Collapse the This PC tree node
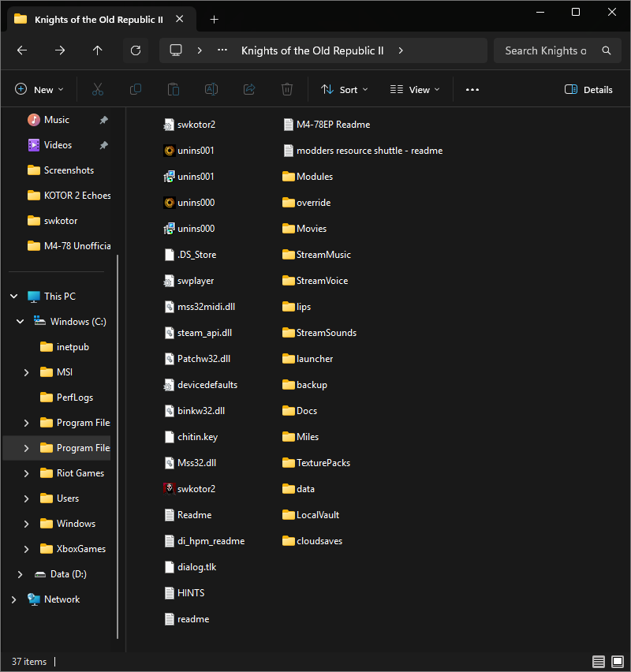 [14, 296]
